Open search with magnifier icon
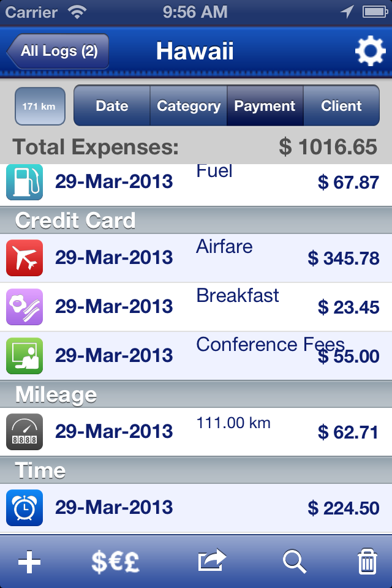 point(295,562)
